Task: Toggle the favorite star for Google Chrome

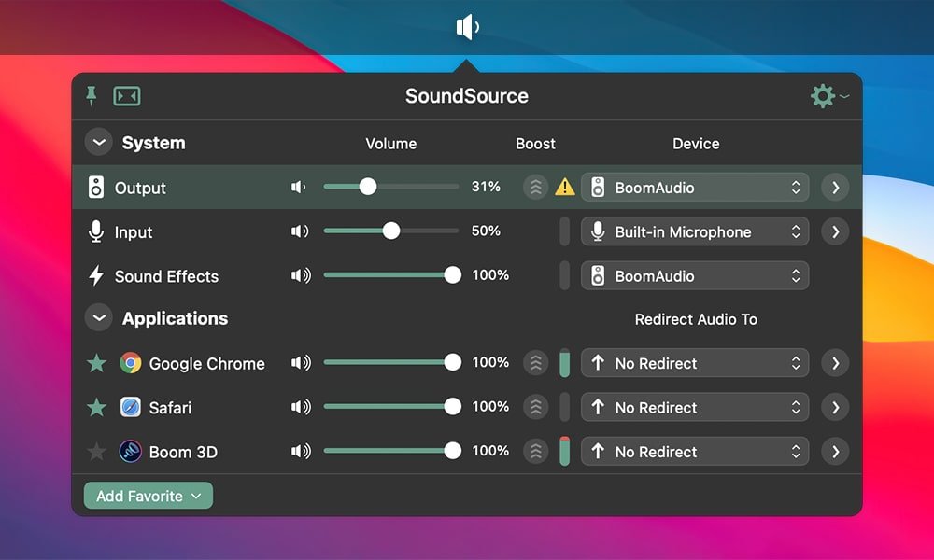Action: click(x=96, y=363)
